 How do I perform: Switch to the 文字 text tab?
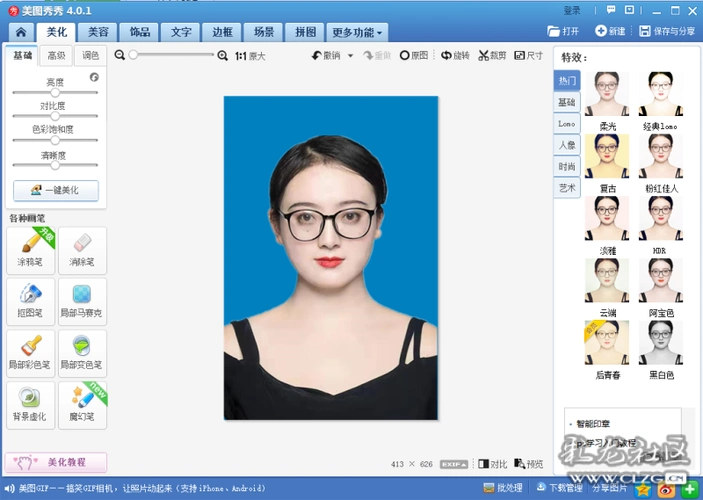pyautogui.click(x=180, y=32)
